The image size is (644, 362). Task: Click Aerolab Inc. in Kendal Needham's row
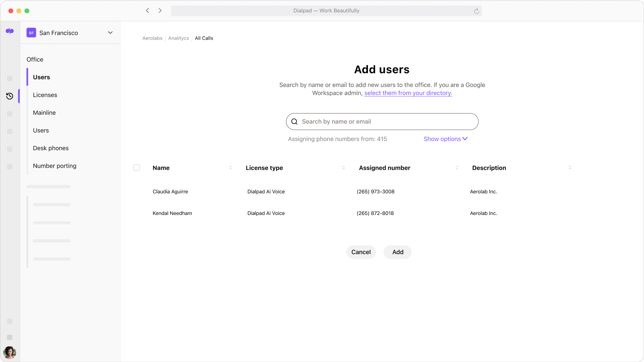(483, 213)
